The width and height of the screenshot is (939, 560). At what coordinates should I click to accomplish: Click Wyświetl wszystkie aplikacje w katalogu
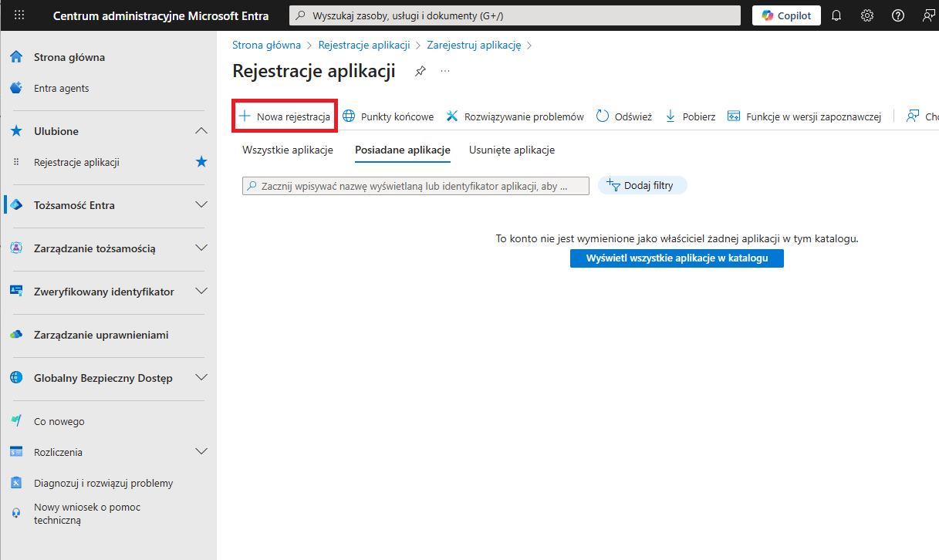pos(677,258)
